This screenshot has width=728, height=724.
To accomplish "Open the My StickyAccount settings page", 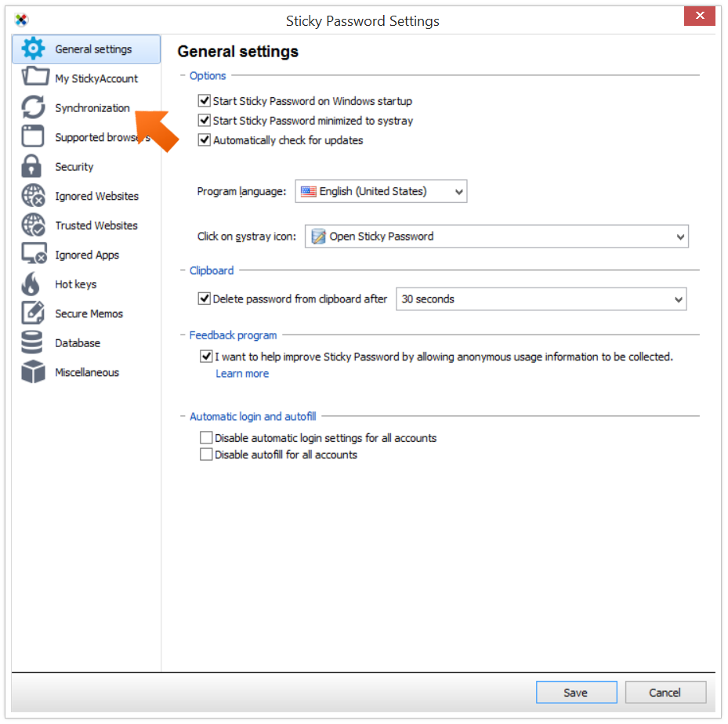I will click(x=96, y=78).
